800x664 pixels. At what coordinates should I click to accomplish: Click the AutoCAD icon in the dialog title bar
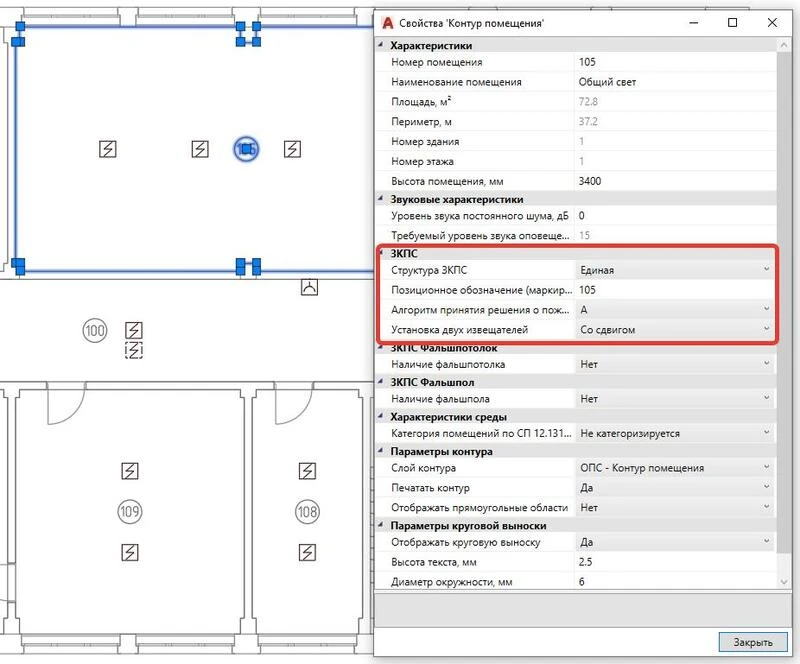pos(388,22)
